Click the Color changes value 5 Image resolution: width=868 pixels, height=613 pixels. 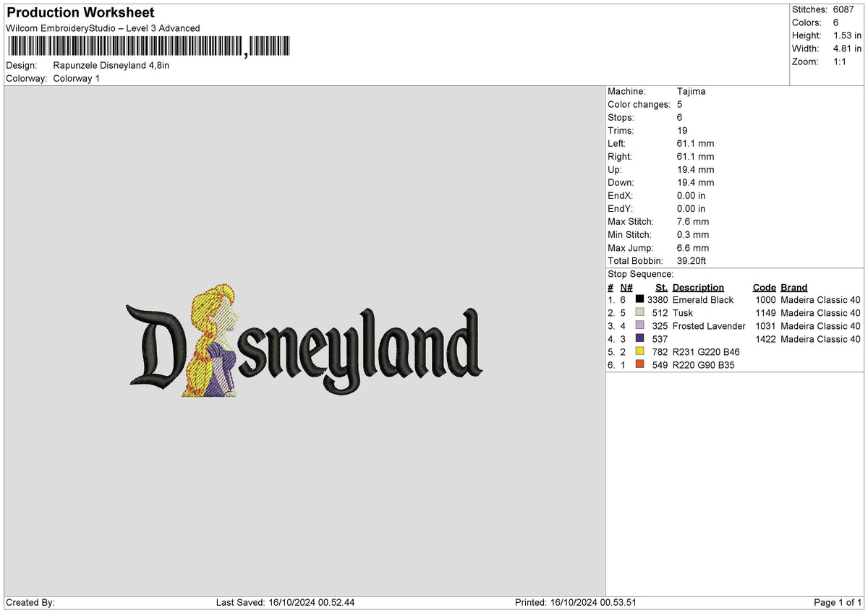coord(680,104)
